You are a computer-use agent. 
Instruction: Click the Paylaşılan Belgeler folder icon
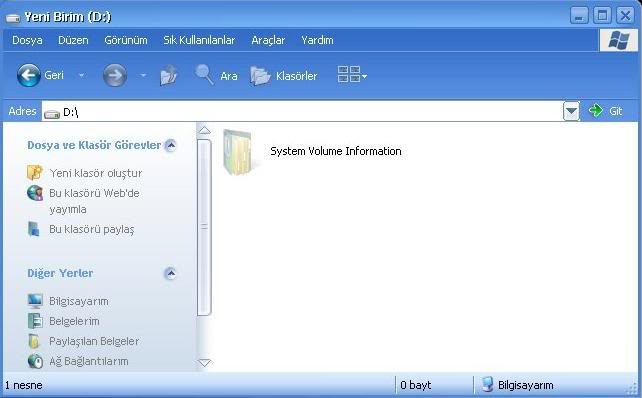point(34,341)
